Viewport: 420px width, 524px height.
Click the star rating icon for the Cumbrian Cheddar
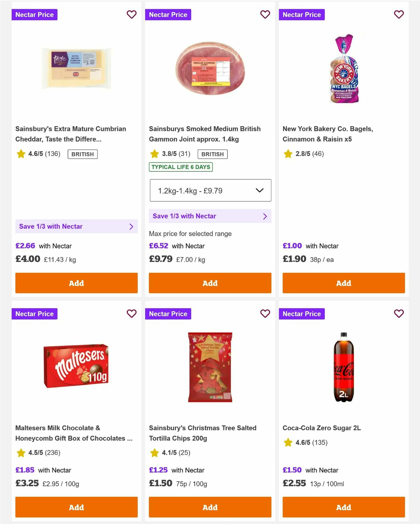tap(20, 154)
